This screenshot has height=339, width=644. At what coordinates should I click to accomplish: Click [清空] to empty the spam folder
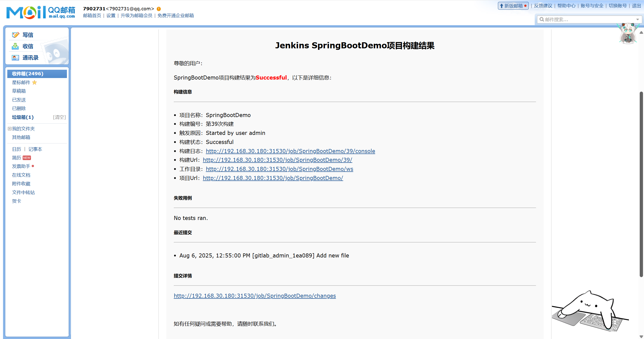(59, 117)
